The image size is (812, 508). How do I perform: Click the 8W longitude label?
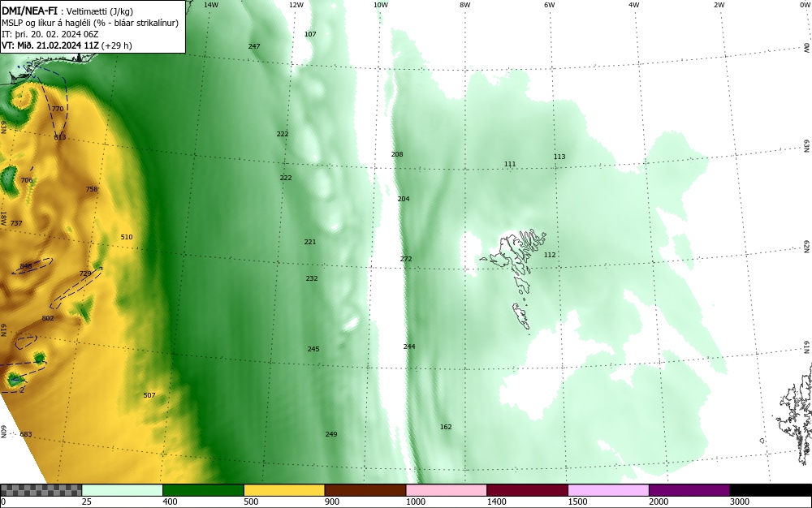(x=465, y=5)
